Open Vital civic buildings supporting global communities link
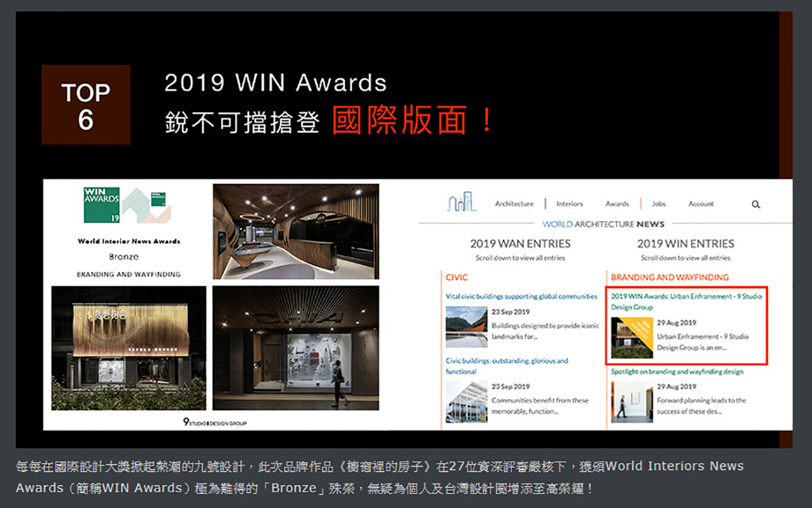The height and width of the screenshot is (508, 812). pos(521,297)
